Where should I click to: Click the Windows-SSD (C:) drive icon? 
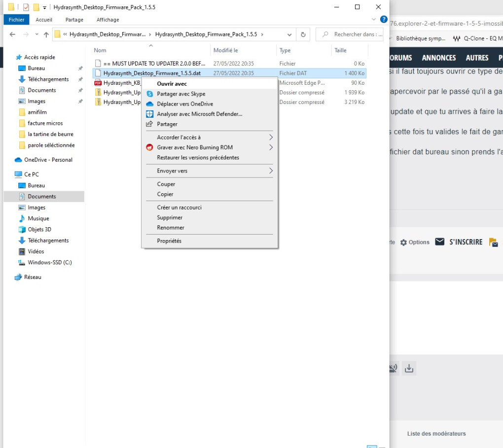tap(22, 262)
